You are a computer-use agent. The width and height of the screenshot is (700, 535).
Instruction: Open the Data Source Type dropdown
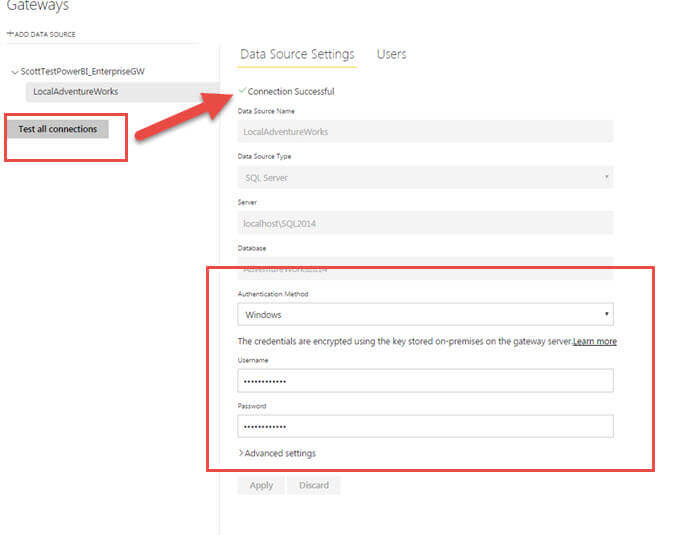pos(425,177)
